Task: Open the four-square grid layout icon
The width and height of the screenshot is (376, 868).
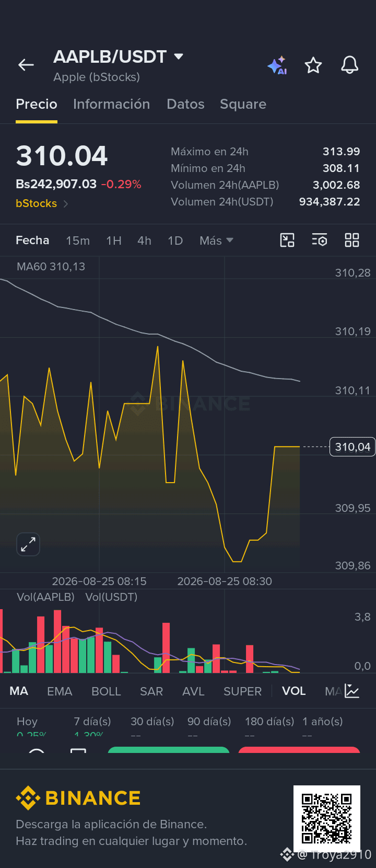Action: (352, 240)
